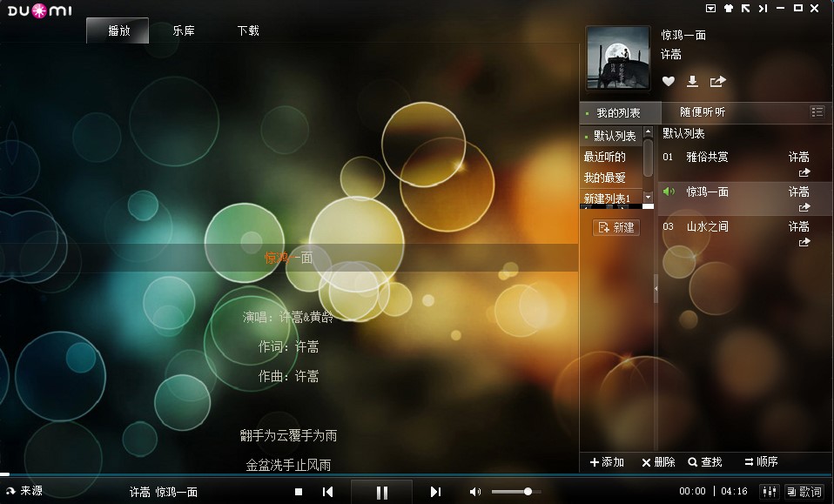Click 删除 to delete songs
The image size is (834, 504).
(x=658, y=462)
